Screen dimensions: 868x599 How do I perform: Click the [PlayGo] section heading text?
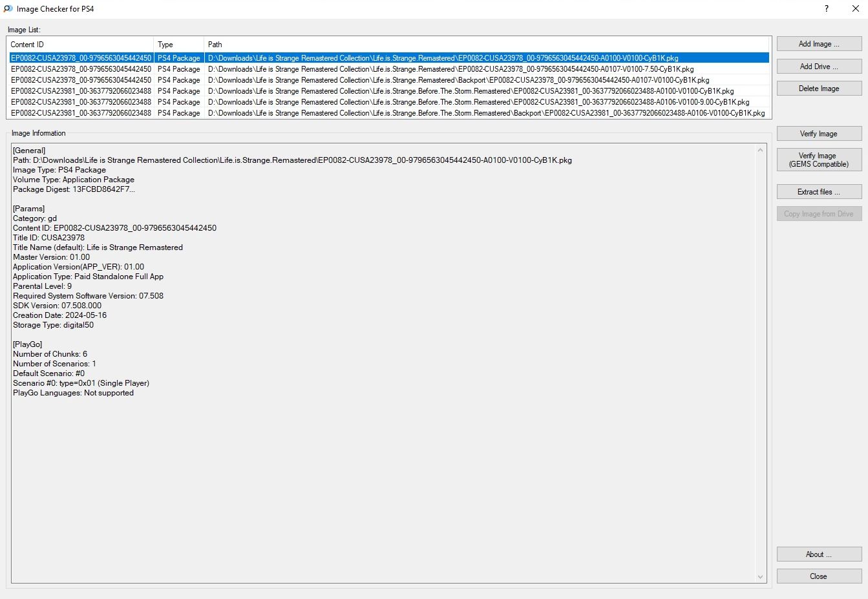[28, 344]
